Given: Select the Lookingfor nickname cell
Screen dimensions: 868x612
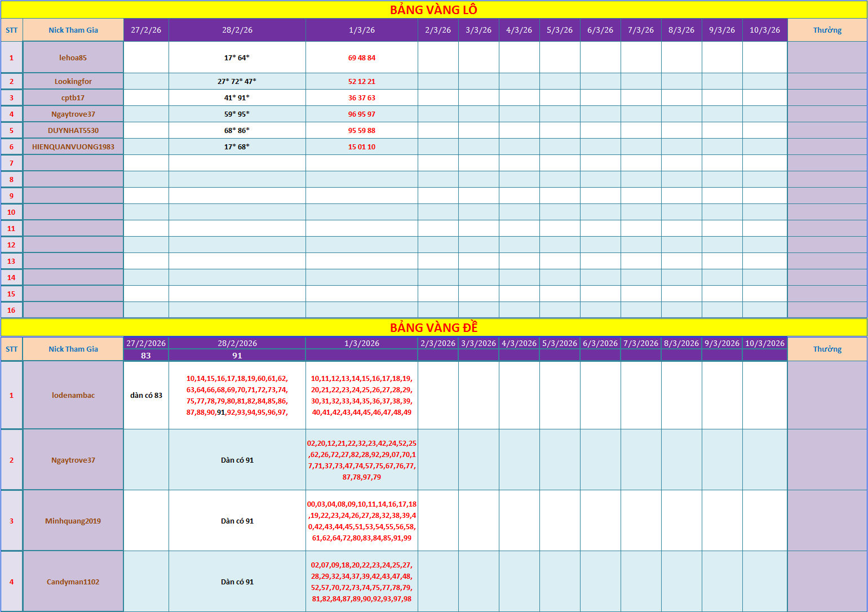Looking at the screenshot, I should (x=73, y=81).
